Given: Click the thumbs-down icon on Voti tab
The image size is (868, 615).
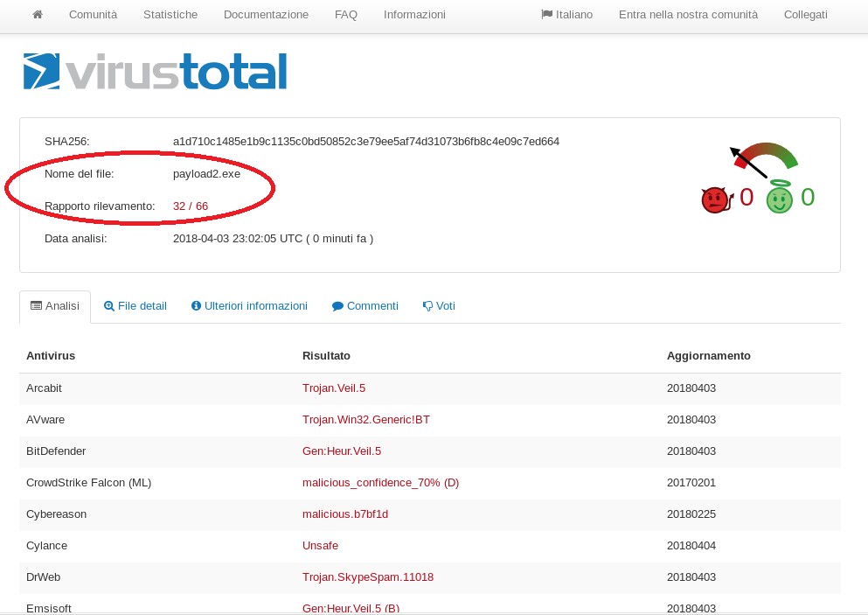Looking at the screenshot, I should pos(428,306).
